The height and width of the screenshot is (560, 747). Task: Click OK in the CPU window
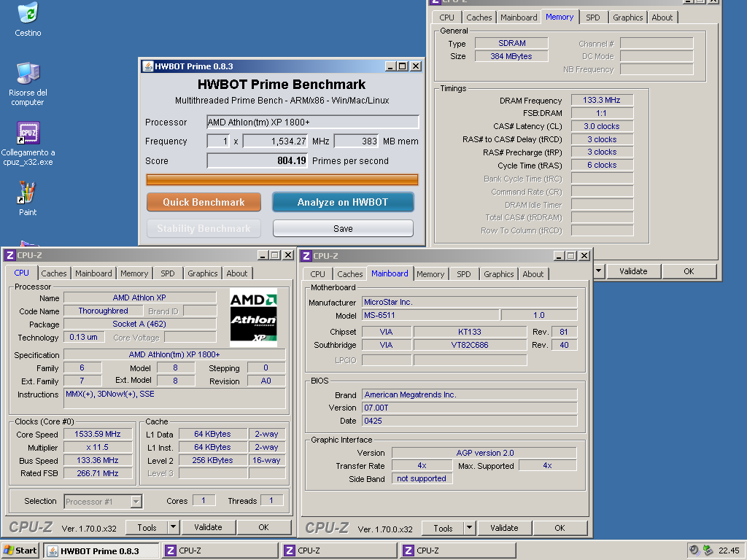click(x=264, y=527)
